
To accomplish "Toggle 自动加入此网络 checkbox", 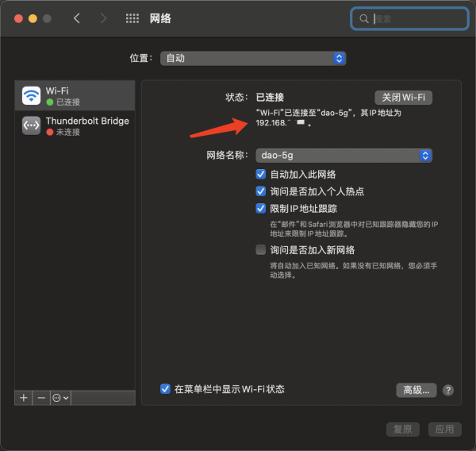I will click(x=261, y=174).
